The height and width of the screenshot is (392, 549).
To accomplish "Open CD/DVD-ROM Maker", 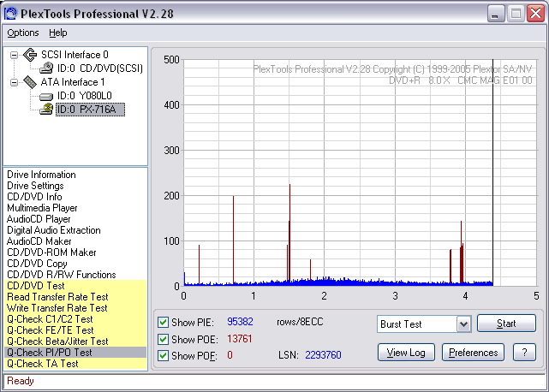I will [51, 252].
